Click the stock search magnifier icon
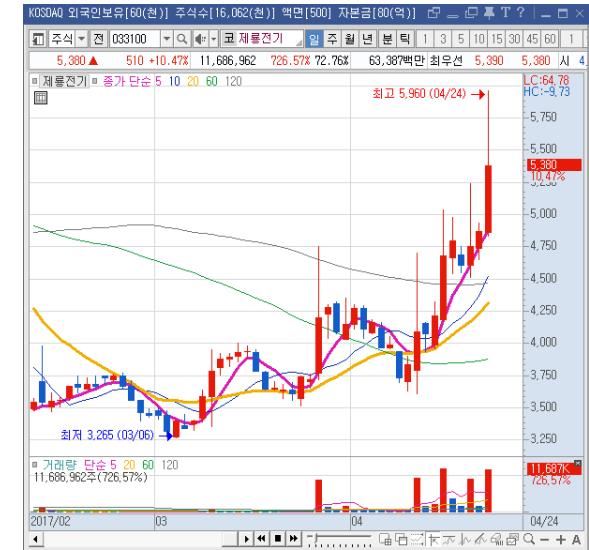 182,39
